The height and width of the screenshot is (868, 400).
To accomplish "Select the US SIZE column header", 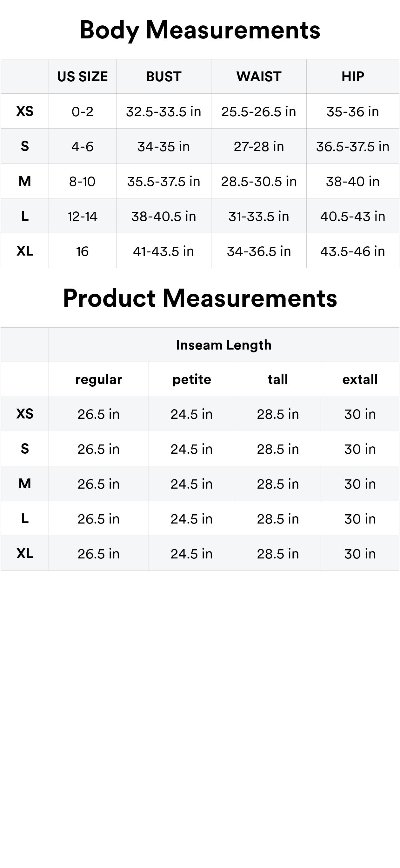I will point(83,77).
